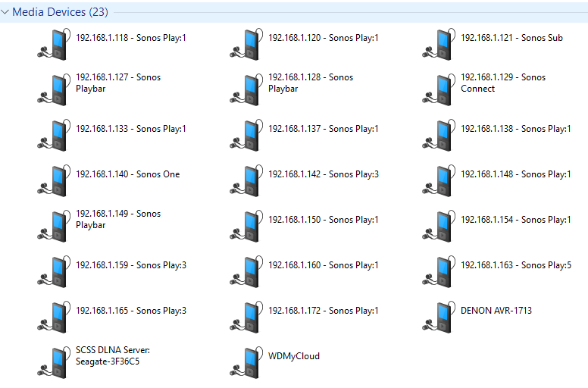Select the device icon for 192.168.1.154
Image resolution: width=588 pixels, height=388 pixels.
pyautogui.click(x=439, y=226)
